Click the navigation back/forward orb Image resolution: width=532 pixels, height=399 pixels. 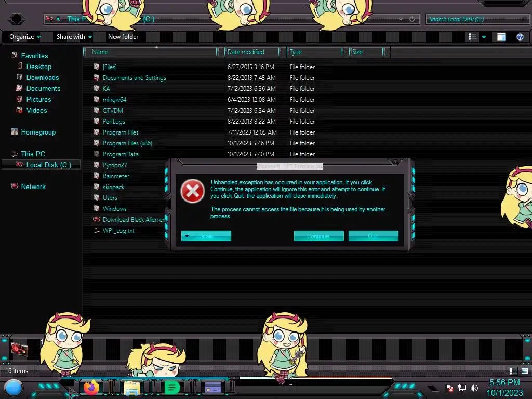16,19
